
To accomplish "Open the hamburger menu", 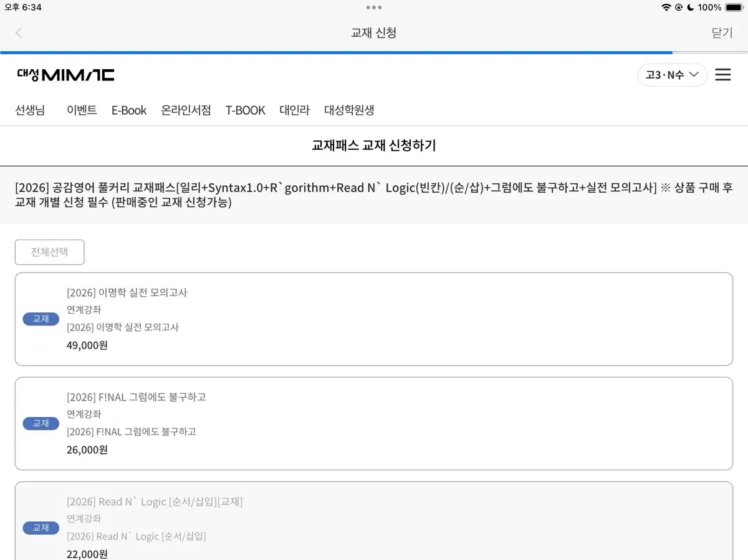I will [x=722, y=74].
